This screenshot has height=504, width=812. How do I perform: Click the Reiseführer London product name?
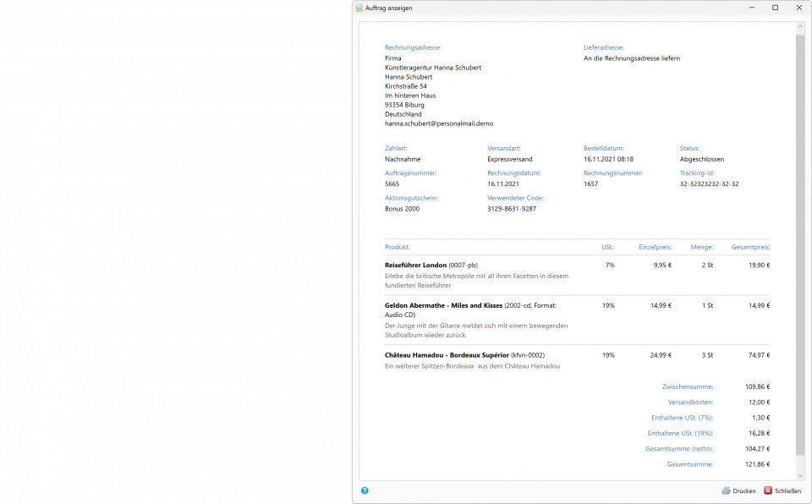click(x=415, y=265)
